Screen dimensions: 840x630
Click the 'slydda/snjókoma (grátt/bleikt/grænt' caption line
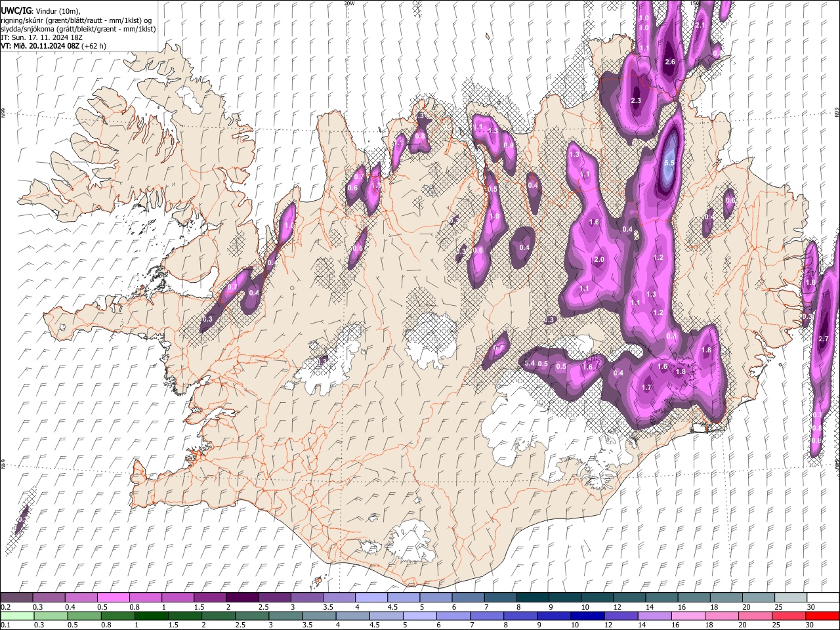click(x=78, y=29)
